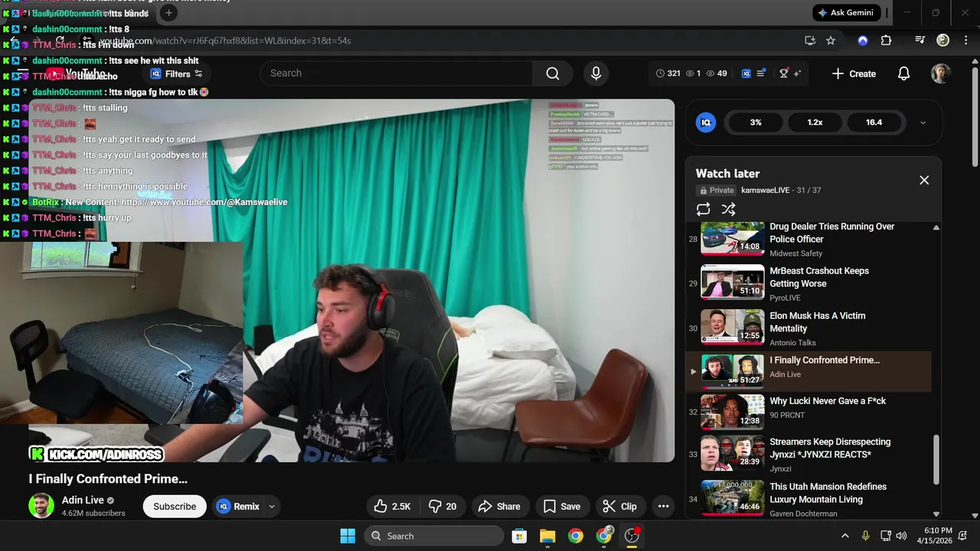The height and width of the screenshot is (551, 980).
Task: Click the Save button
Action: (x=562, y=507)
